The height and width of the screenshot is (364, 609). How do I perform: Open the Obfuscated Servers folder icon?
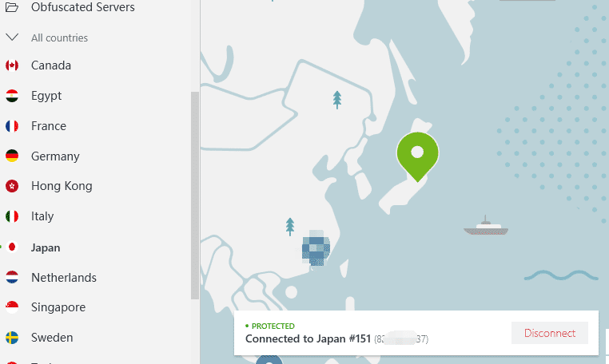coord(12,7)
